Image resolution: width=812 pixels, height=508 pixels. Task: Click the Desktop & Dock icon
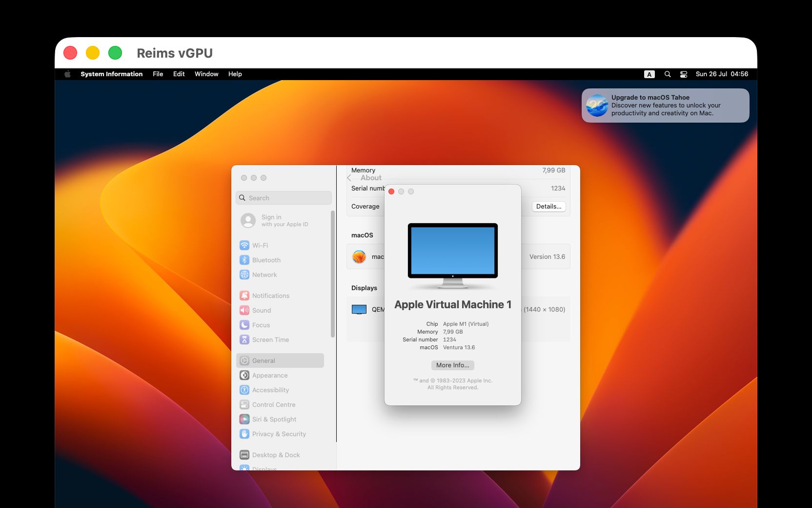[x=244, y=455]
